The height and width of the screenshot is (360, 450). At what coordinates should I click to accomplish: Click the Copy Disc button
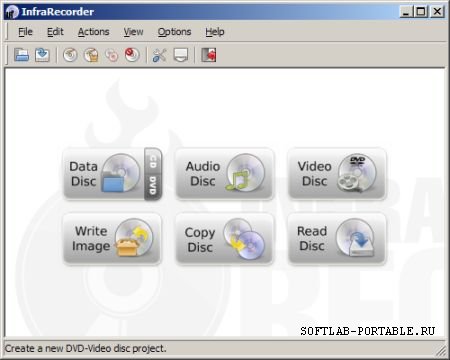point(225,239)
